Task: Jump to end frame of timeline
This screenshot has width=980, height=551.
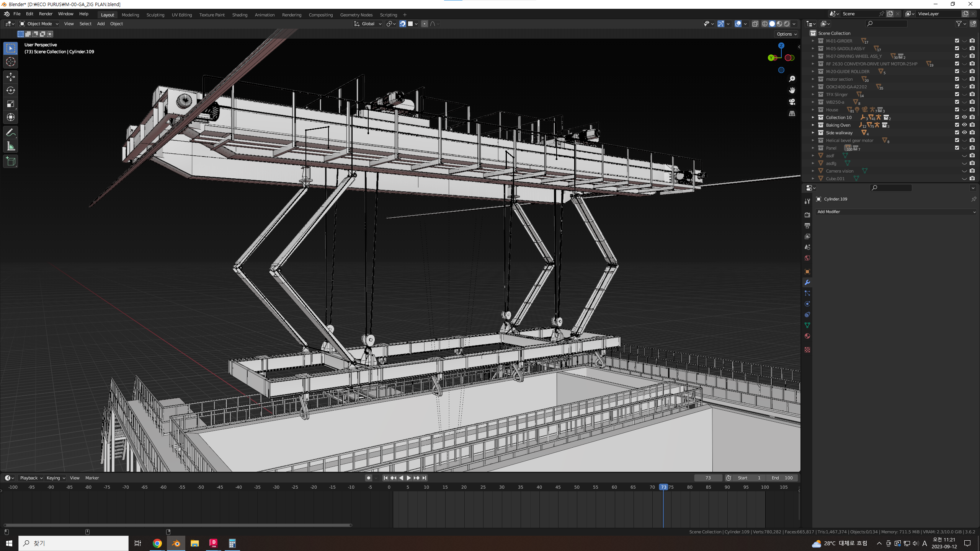Action: 424,478
